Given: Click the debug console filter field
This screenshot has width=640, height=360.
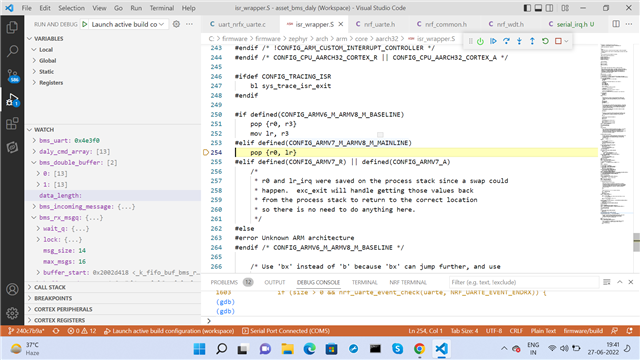Looking at the screenshot, I should pyautogui.click(x=523, y=282).
